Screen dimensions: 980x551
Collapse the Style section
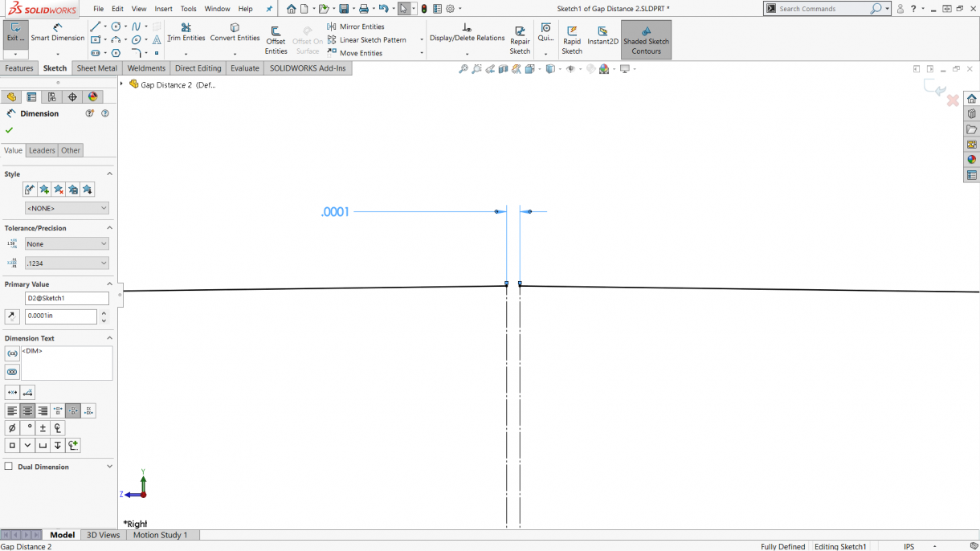coord(109,173)
